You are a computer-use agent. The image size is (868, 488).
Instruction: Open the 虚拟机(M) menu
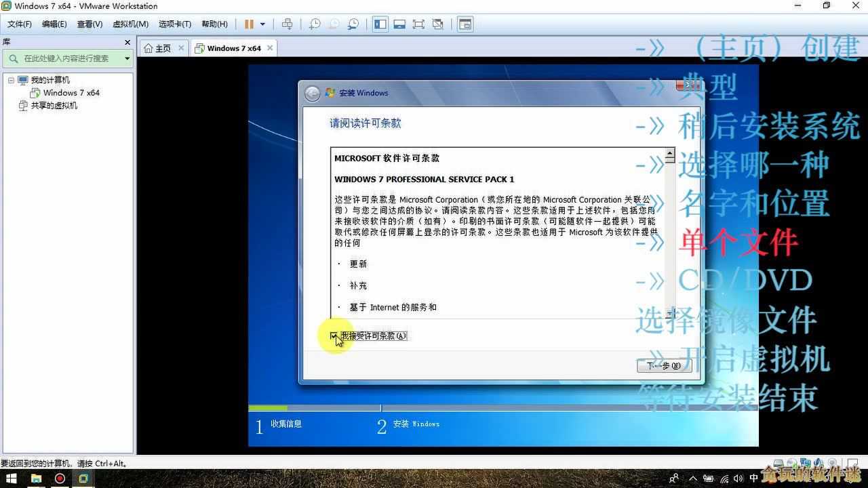(x=130, y=24)
